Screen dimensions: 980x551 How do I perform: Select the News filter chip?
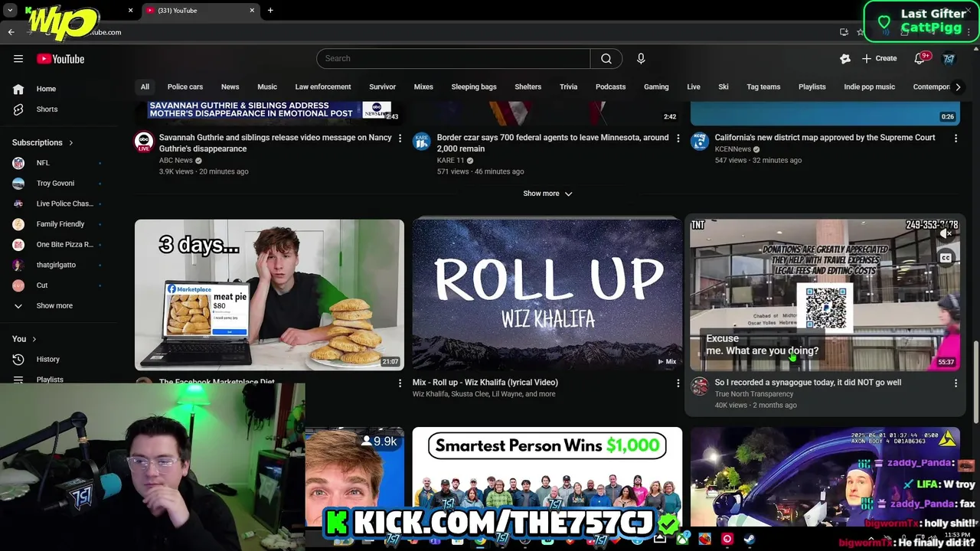230,87
